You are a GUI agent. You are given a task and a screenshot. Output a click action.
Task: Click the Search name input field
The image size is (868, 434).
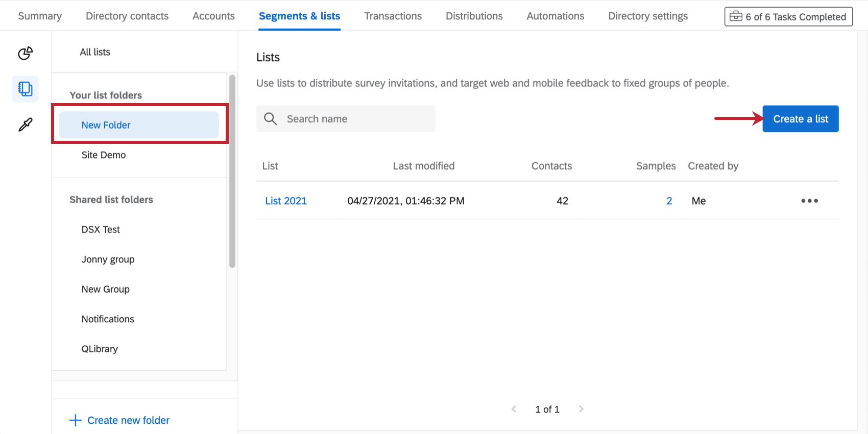click(x=357, y=119)
